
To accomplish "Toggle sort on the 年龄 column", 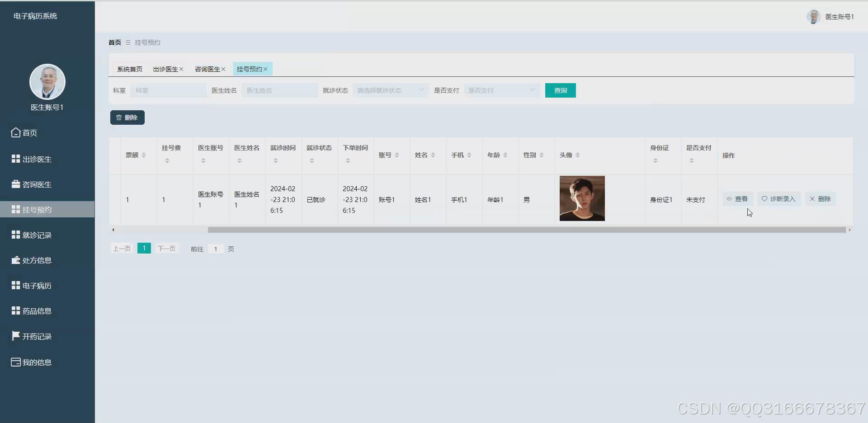I will click(x=505, y=155).
